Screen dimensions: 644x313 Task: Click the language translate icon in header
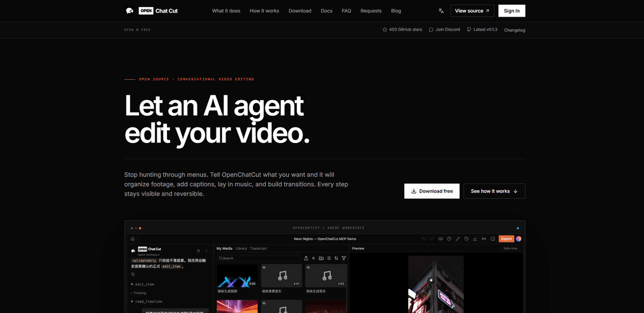tap(441, 11)
